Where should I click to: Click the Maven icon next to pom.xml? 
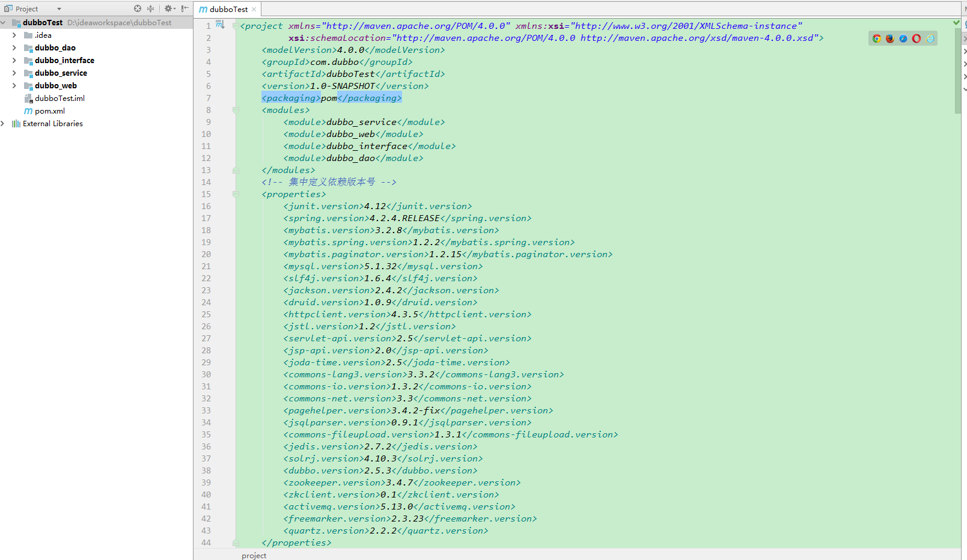tap(28, 111)
